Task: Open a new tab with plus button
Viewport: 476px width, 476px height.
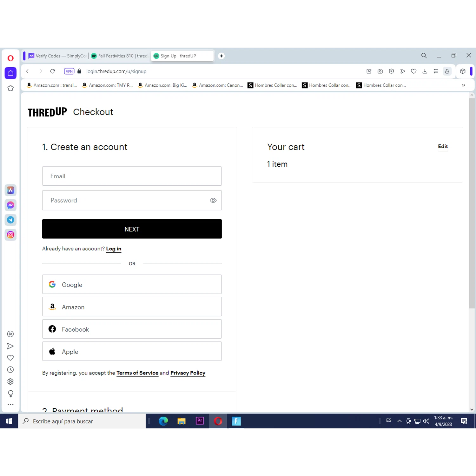Action: pos(221,56)
